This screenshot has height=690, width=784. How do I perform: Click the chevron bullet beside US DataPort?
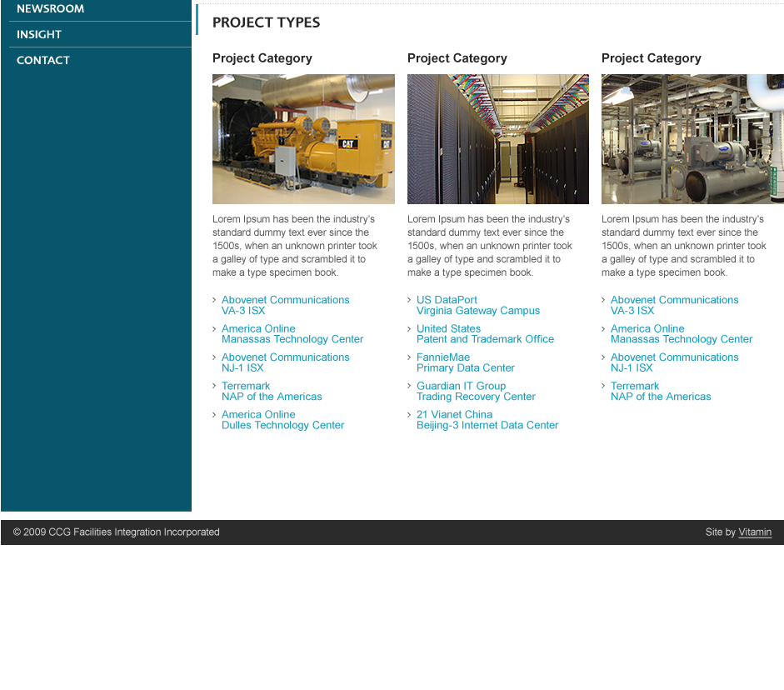(410, 300)
